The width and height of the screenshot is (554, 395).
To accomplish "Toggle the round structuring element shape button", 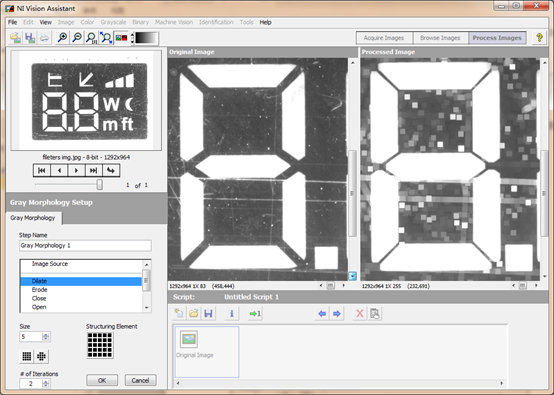I will tap(41, 356).
